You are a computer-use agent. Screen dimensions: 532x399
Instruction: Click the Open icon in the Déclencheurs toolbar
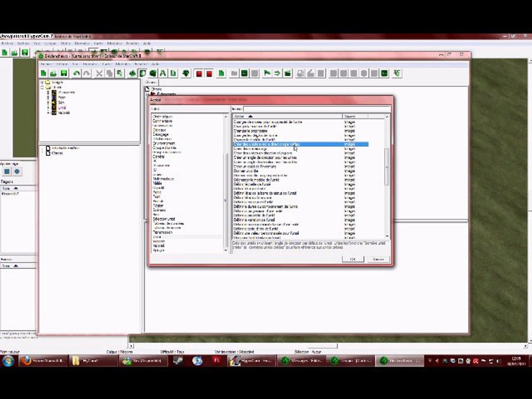53,73
